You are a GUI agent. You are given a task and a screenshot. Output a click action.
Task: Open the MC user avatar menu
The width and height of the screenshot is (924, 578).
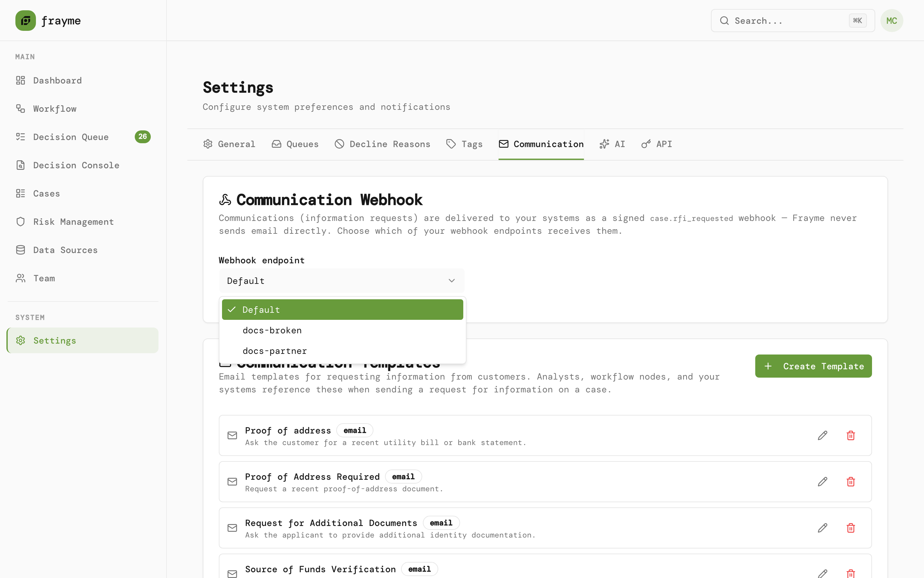pyautogui.click(x=892, y=21)
